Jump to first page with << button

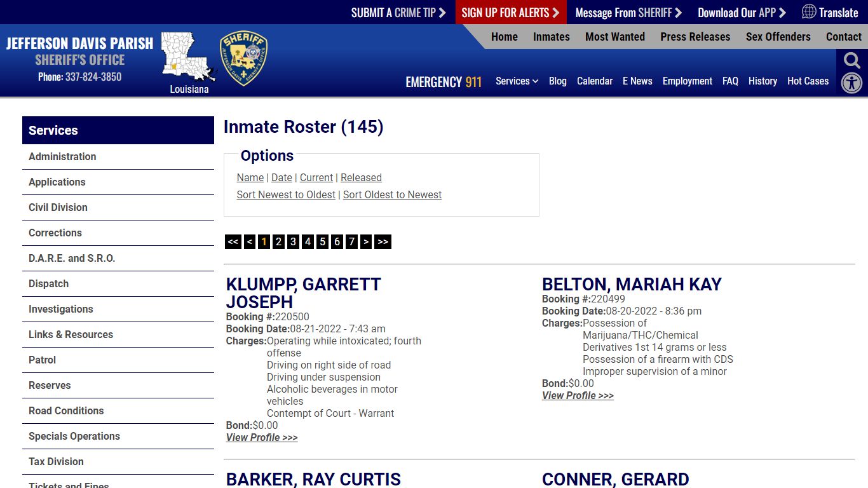tap(233, 241)
